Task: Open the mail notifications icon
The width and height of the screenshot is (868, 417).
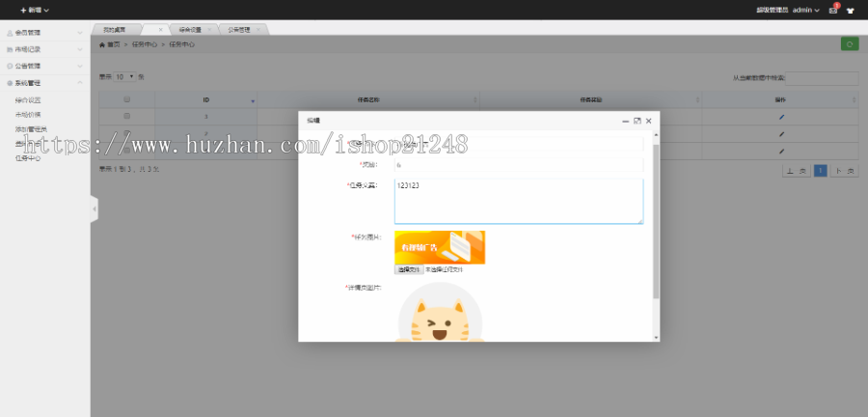Action: [833, 10]
